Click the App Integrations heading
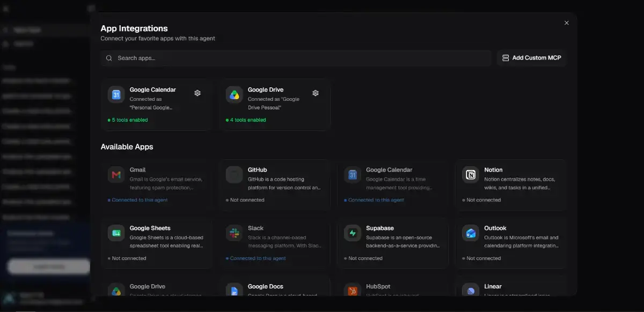This screenshot has width=644, height=312. pyautogui.click(x=134, y=28)
